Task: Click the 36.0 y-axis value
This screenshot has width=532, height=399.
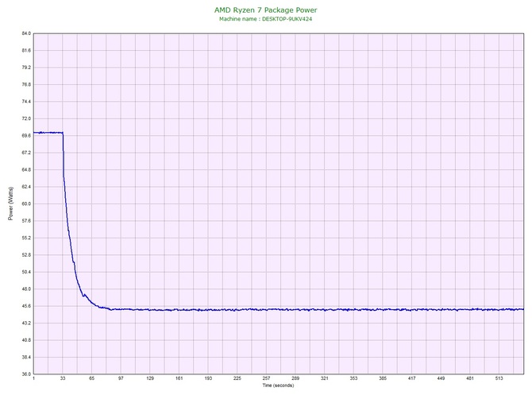Action: coord(26,374)
